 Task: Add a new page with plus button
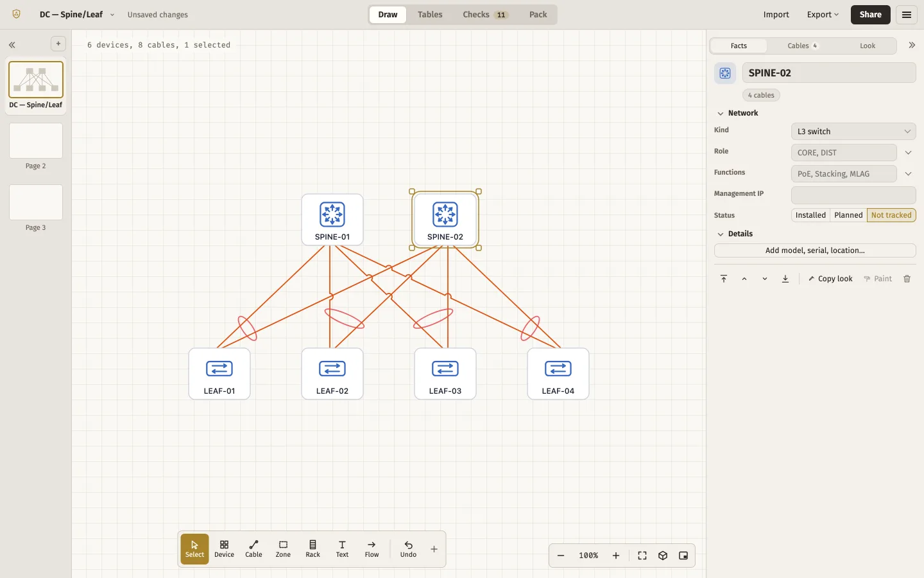(x=58, y=44)
